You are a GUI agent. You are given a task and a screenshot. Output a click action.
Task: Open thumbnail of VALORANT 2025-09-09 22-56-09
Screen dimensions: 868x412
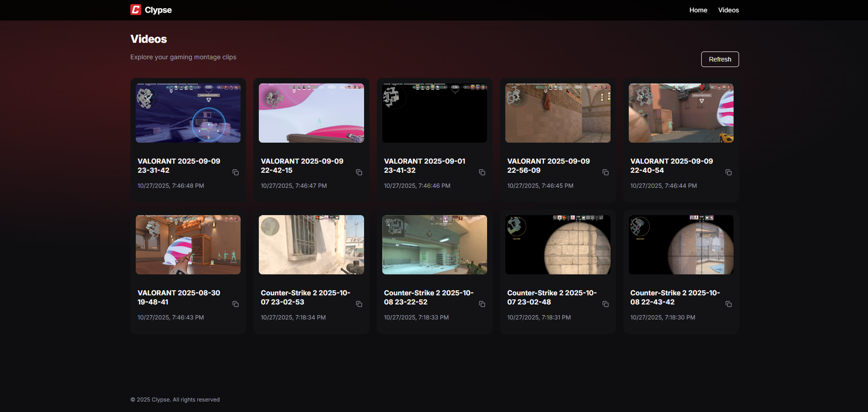(558, 113)
